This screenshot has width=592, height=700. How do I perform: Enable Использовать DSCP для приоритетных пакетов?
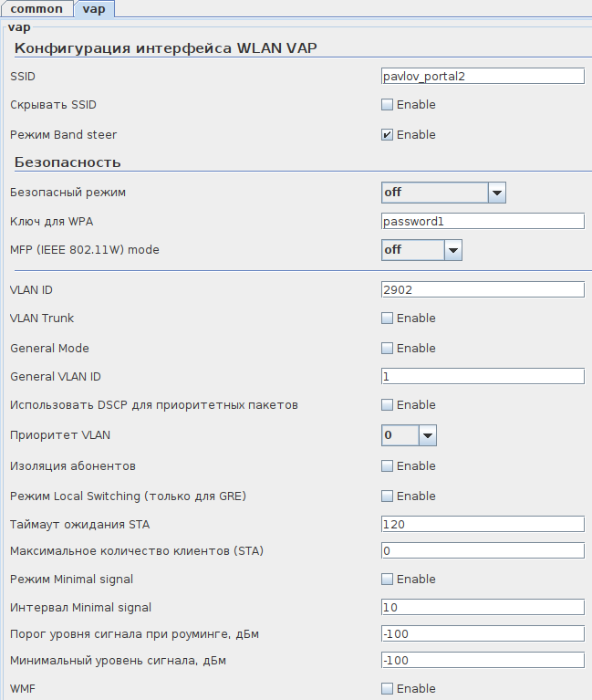(x=387, y=405)
